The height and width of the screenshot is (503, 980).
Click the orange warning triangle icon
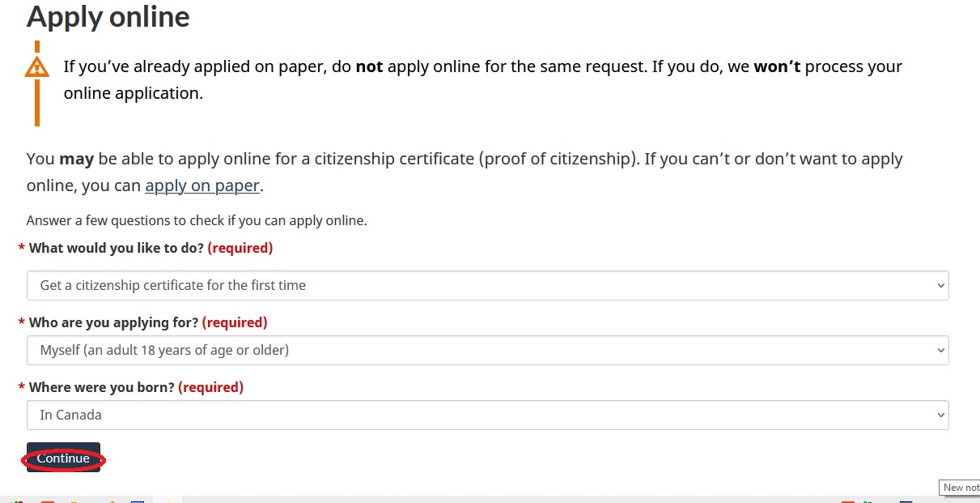coord(36,66)
